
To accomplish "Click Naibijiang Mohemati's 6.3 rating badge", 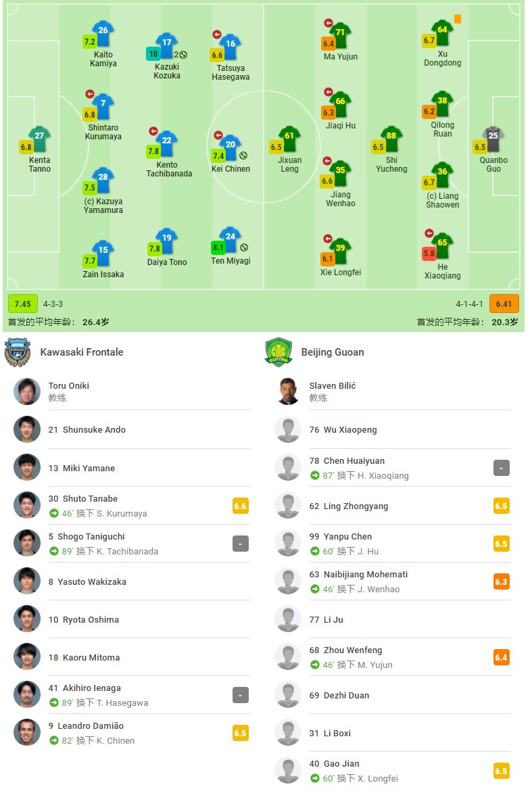I will coord(502,581).
